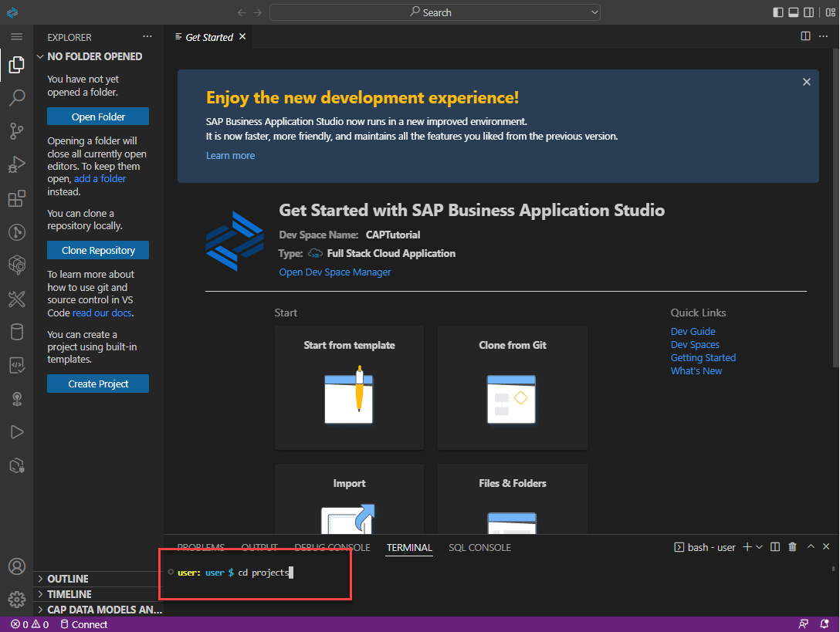The width and height of the screenshot is (840, 632).
Task: Open the Search view in activity bar
Action: (17, 98)
